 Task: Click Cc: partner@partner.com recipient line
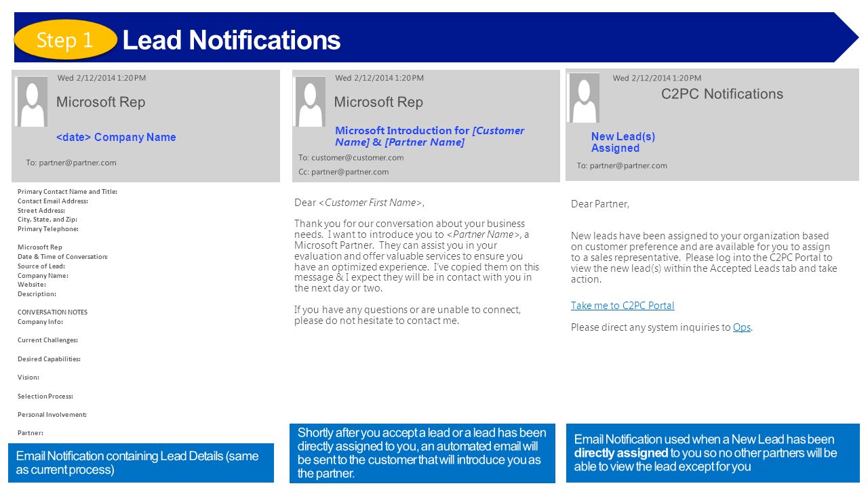click(x=344, y=171)
